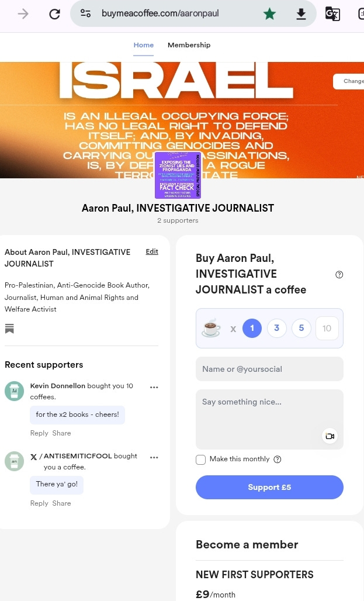
Task: Open the Membership tab
Action: click(x=189, y=45)
